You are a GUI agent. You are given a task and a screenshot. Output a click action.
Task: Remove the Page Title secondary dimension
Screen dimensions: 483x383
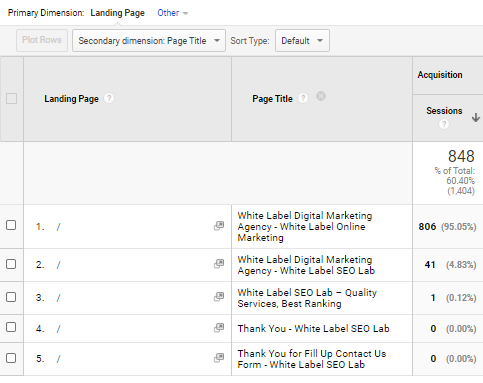(321, 96)
